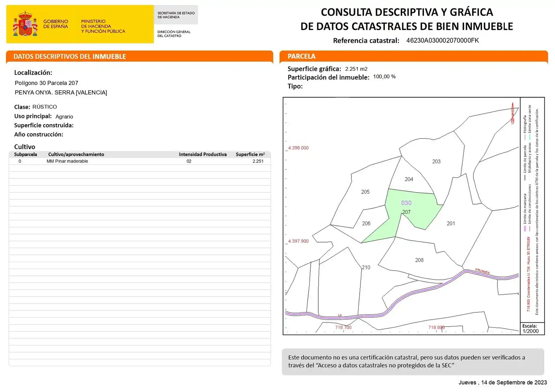Click the '4.397.900' coordinate label
This screenshot has width=555, height=392.
[298, 241]
